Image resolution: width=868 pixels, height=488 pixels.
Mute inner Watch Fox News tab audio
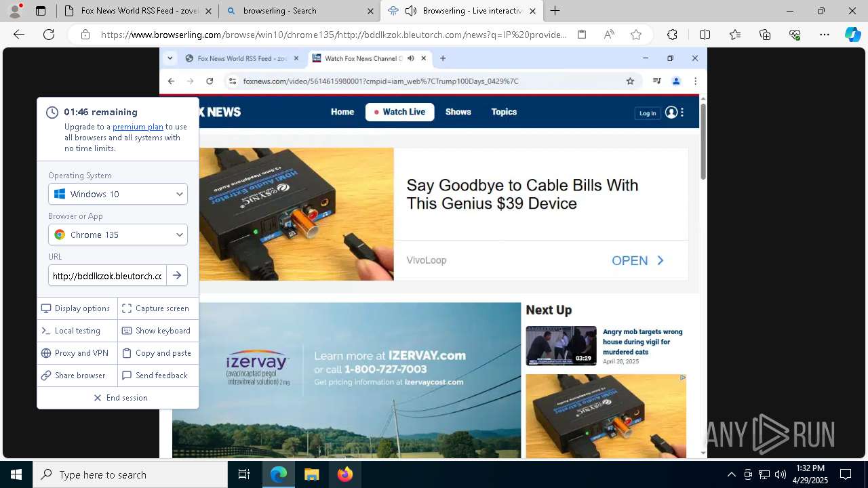(x=410, y=58)
